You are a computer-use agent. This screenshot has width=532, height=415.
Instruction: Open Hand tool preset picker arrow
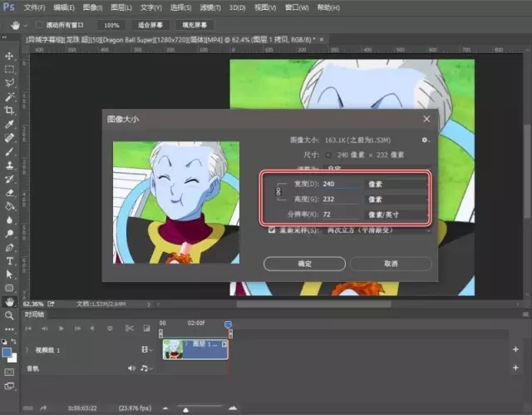pyautogui.click(x=26, y=25)
